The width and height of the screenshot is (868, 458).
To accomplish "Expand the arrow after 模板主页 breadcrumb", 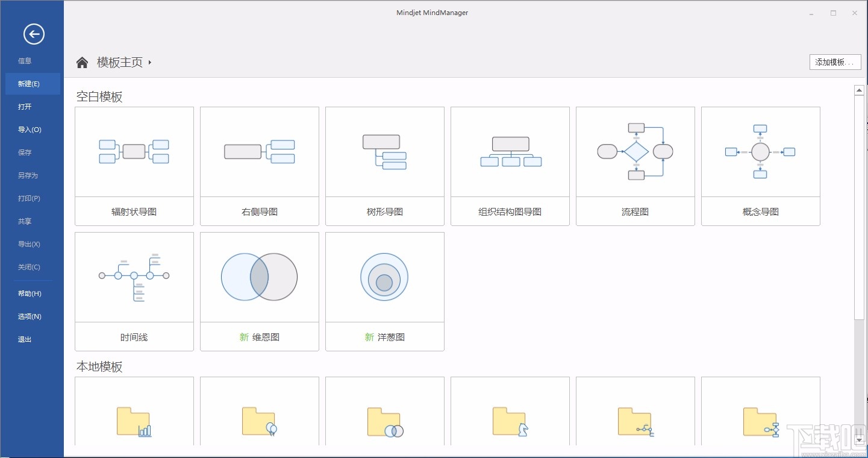I will tap(150, 62).
